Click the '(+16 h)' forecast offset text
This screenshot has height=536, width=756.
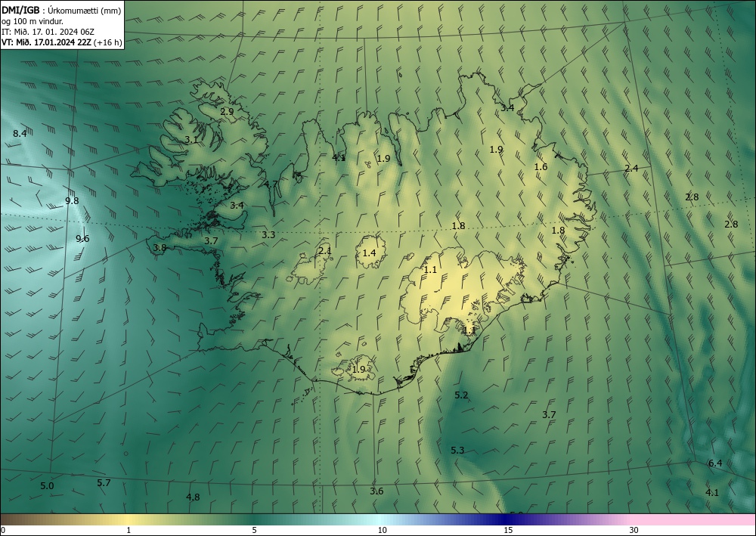[x=107, y=42]
